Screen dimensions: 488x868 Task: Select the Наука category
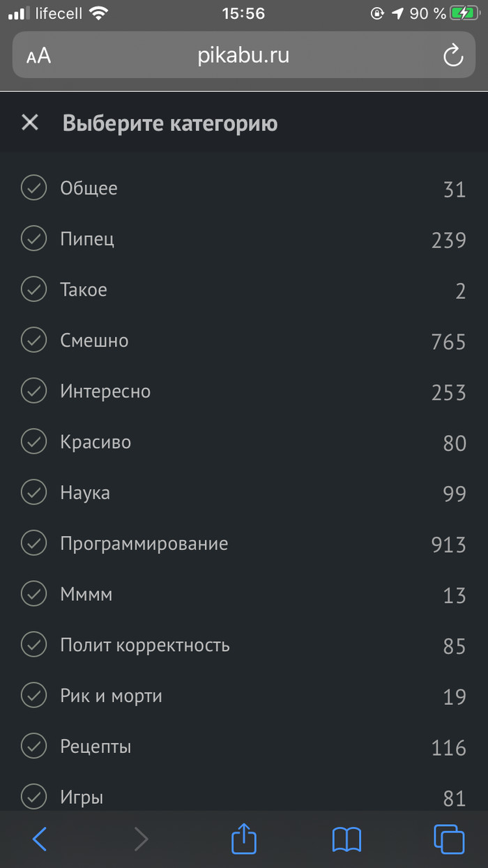(85, 493)
